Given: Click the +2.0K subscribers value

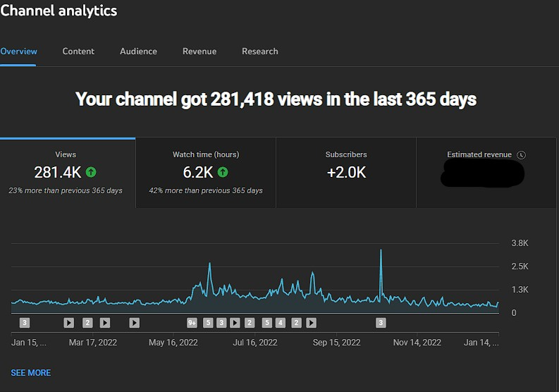Looking at the screenshot, I should (x=346, y=172).
